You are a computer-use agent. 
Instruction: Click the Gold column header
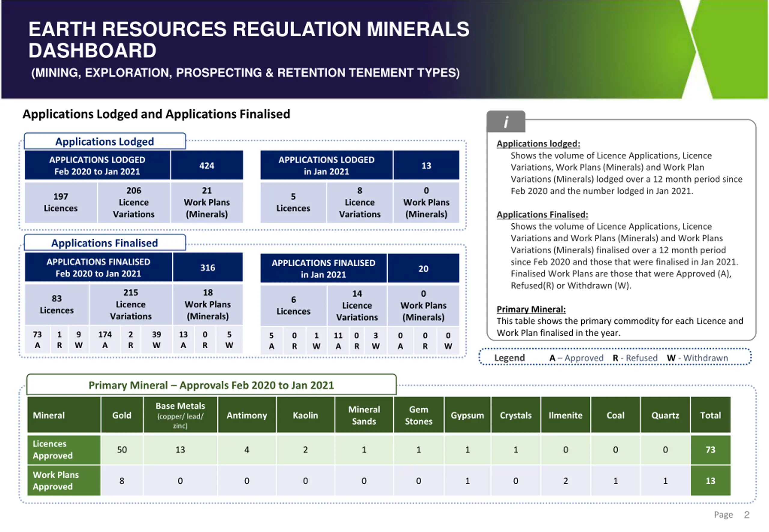pyautogui.click(x=122, y=415)
